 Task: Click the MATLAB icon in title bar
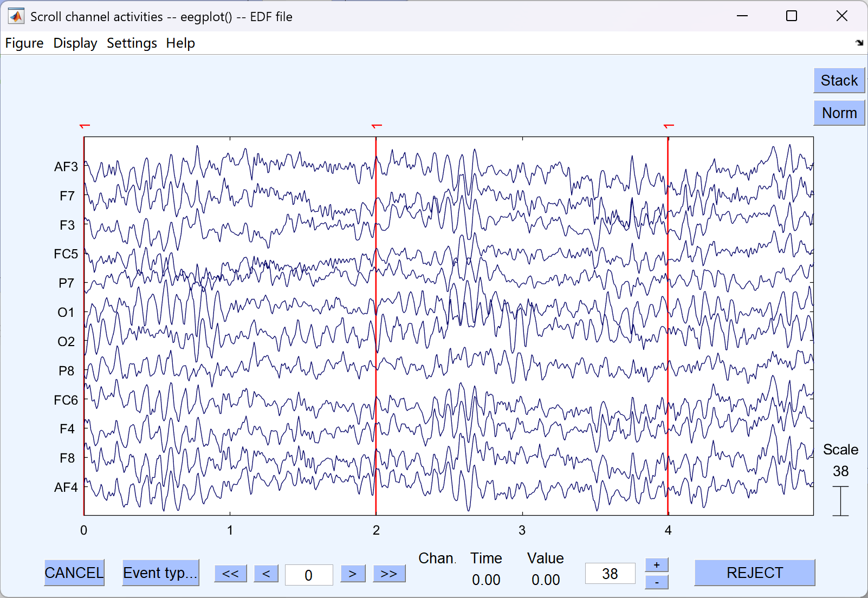16,16
